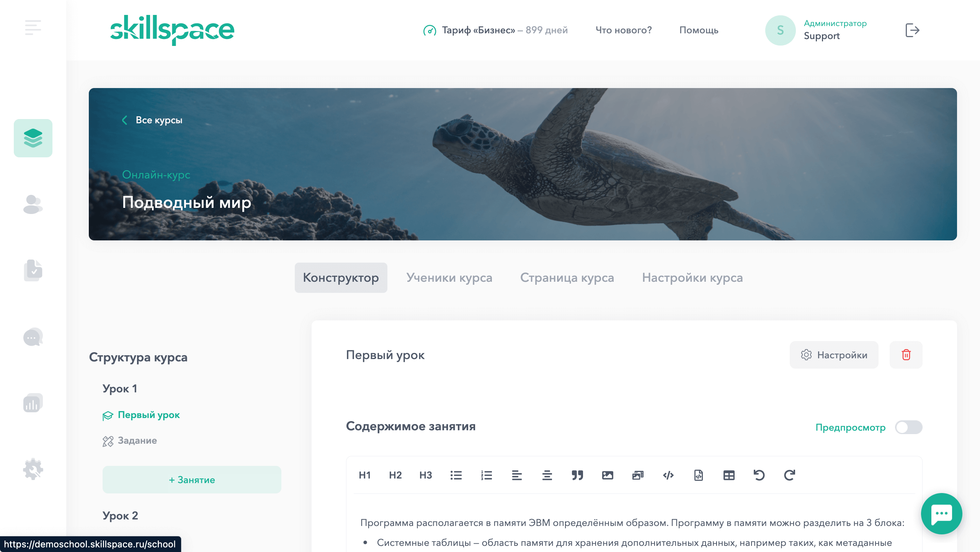Image resolution: width=980 pixels, height=552 pixels.
Task: Click the Первый урок lesson title field
Action: pos(385,355)
